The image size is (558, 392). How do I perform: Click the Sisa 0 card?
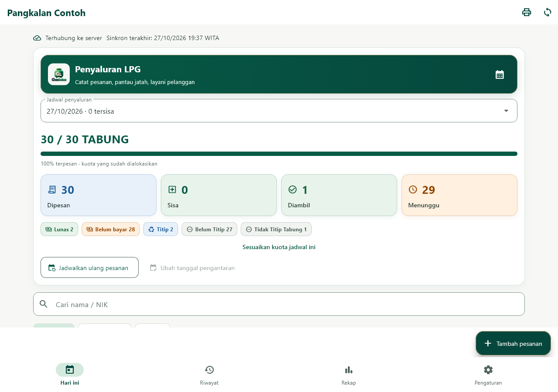coord(219,195)
